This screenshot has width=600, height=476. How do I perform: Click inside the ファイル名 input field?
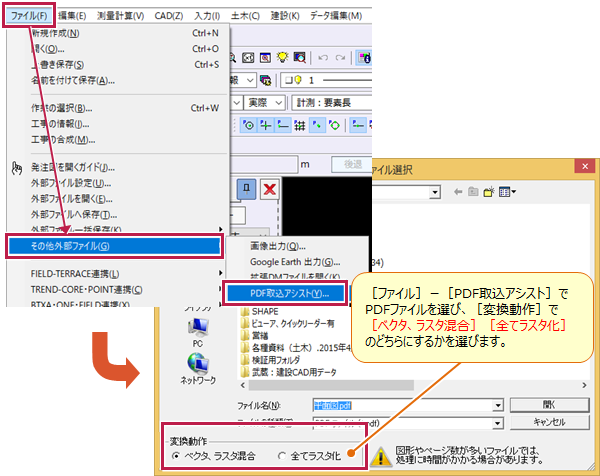(x=403, y=405)
